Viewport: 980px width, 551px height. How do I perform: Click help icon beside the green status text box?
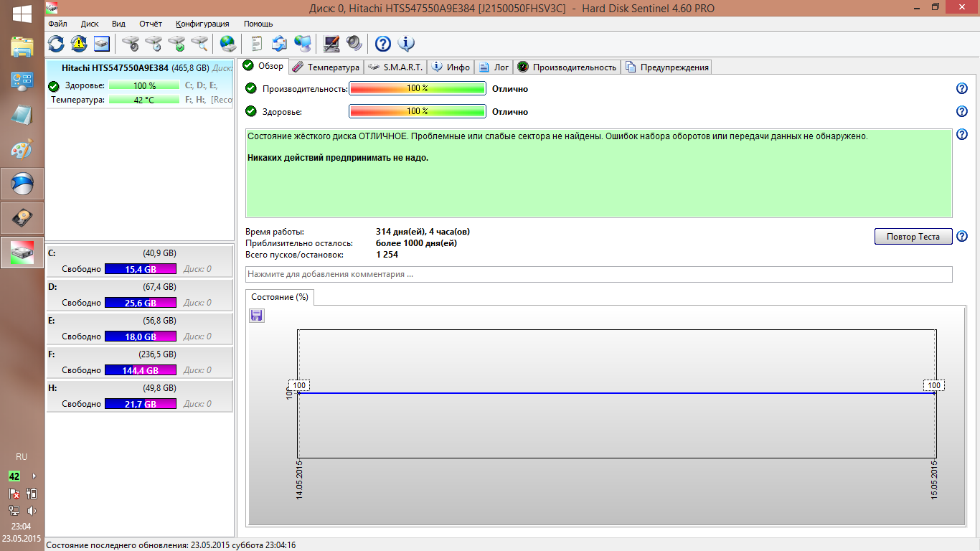pyautogui.click(x=962, y=134)
